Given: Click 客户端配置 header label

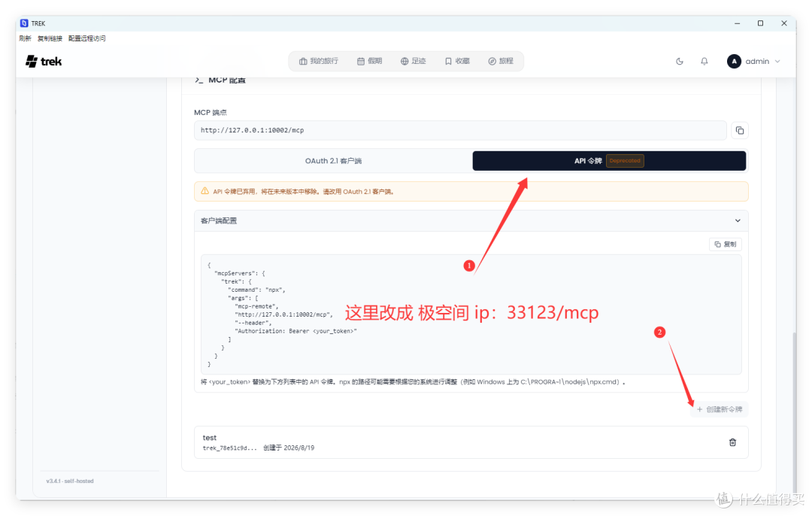Looking at the screenshot, I should pos(219,220).
